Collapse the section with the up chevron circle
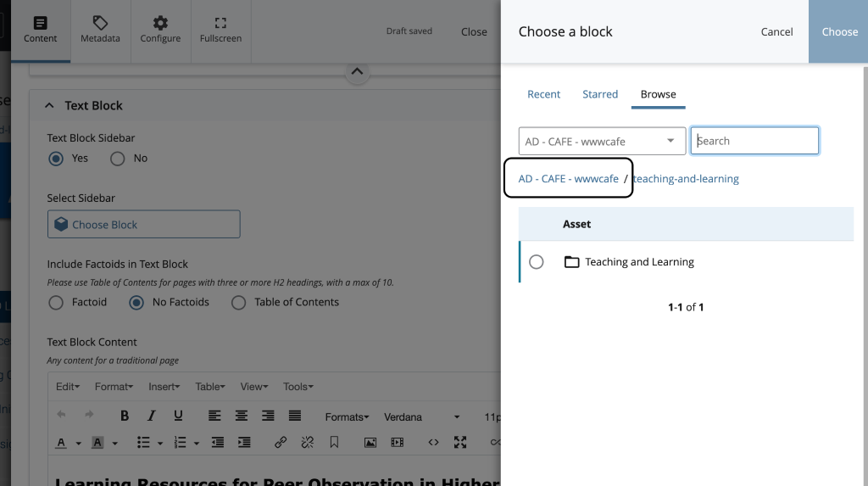The width and height of the screenshot is (868, 486). pos(357,71)
